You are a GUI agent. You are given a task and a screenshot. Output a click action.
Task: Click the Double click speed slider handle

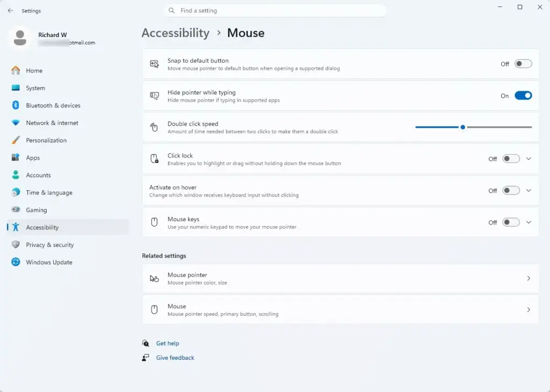[462, 127]
